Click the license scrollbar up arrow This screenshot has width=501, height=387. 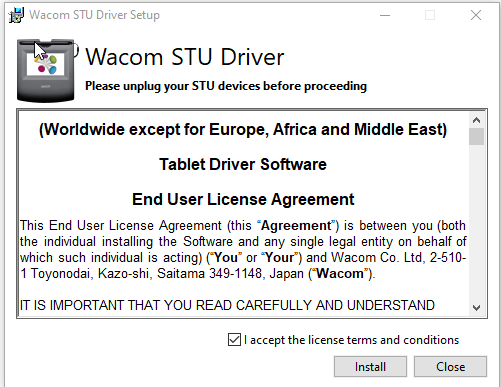(x=476, y=120)
